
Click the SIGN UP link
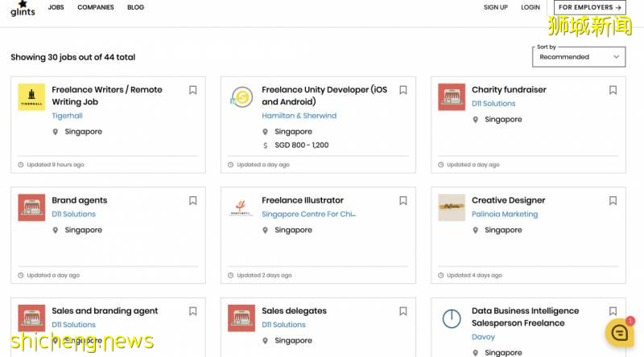click(x=495, y=7)
